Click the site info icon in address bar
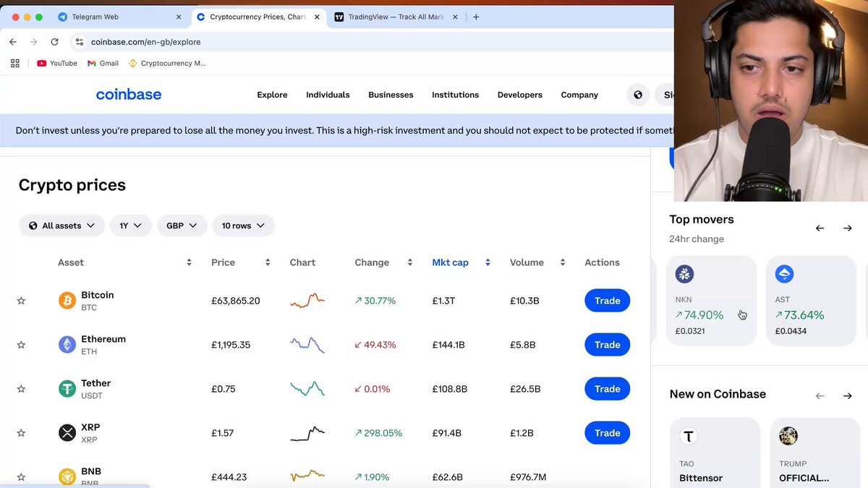Viewport: 868px width, 488px height. [80, 42]
